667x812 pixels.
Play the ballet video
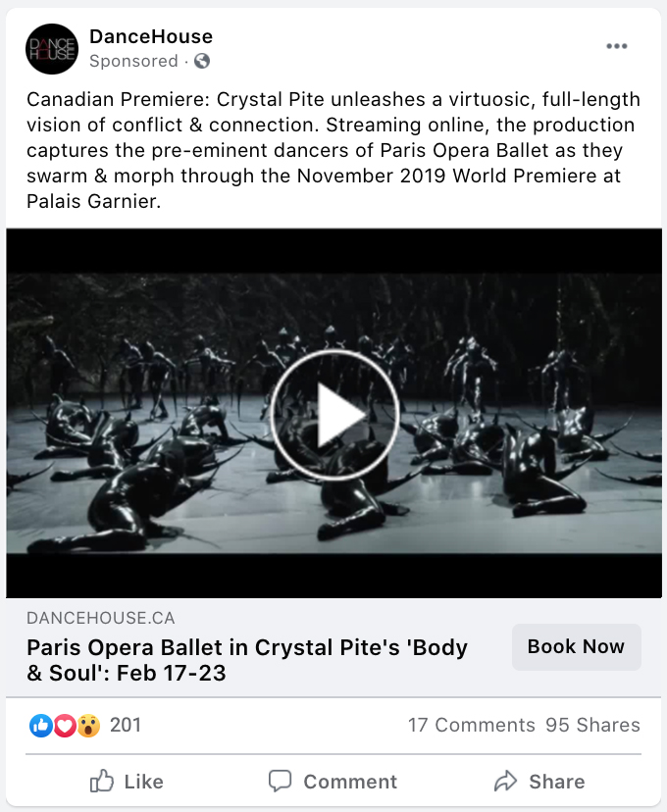333,414
